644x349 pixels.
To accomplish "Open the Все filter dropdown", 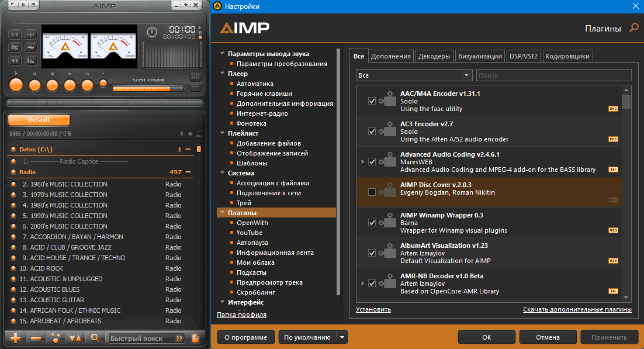I will click(x=414, y=75).
